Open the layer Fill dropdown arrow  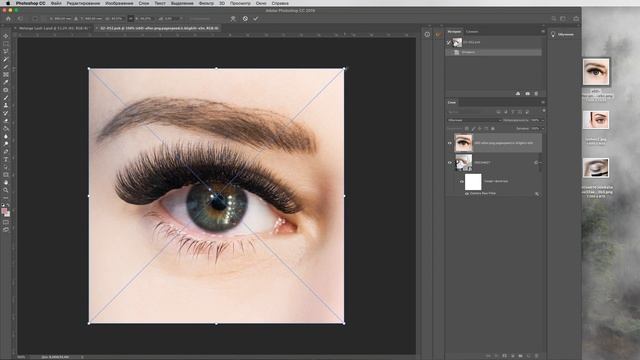542,129
